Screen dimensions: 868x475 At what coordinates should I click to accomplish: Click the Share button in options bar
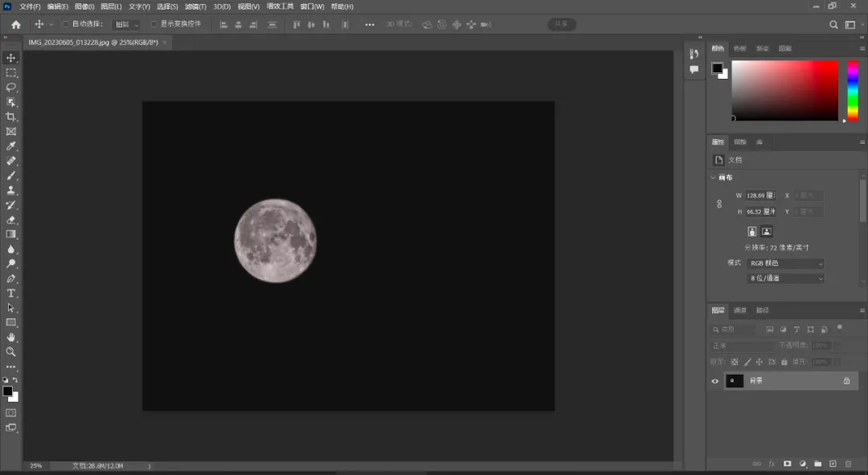562,24
